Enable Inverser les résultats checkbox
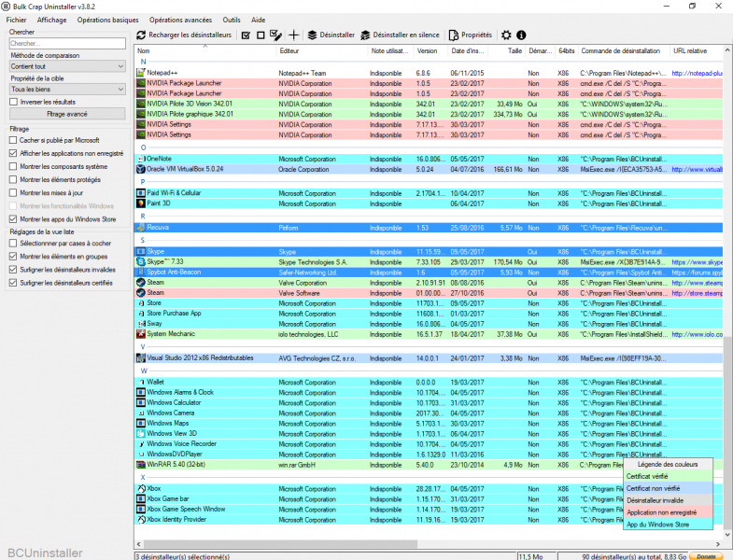 point(14,102)
